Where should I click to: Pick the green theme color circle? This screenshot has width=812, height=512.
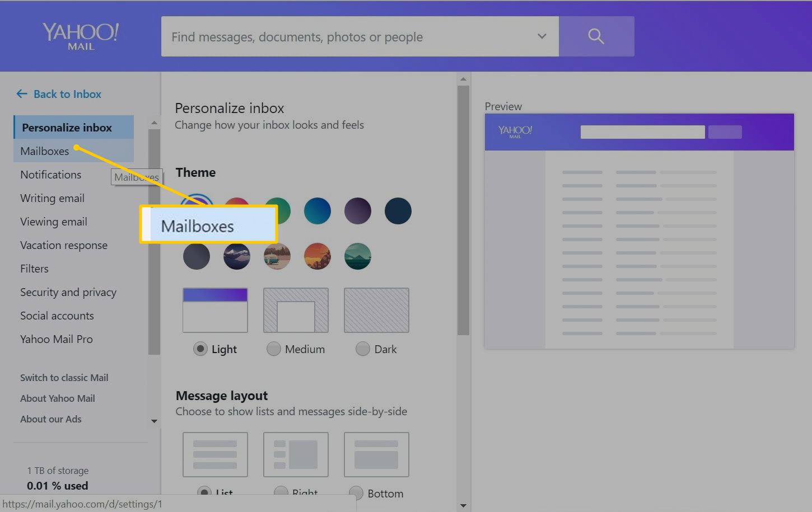point(283,211)
